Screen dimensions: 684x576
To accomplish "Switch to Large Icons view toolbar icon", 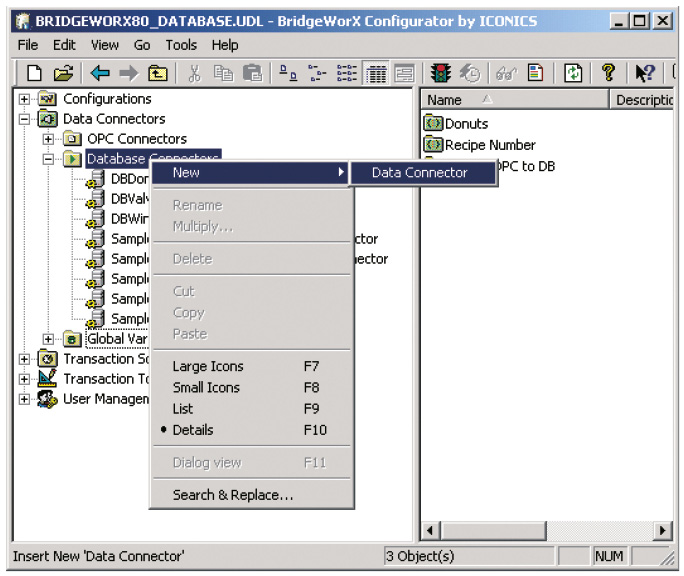I will [288, 73].
